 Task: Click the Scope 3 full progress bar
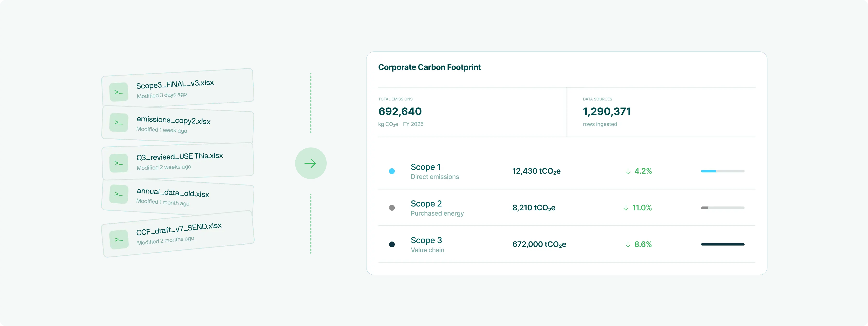click(722, 244)
